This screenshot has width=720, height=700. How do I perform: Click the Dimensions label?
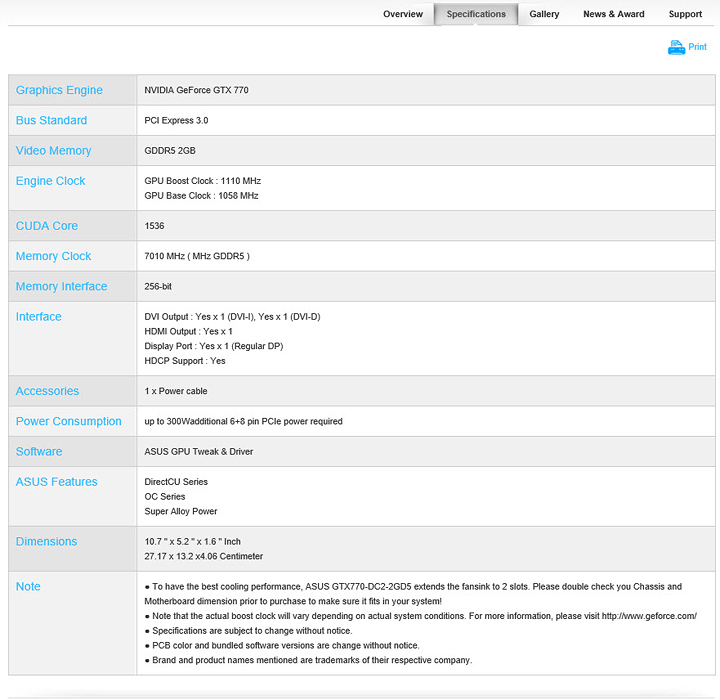[46, 542]
